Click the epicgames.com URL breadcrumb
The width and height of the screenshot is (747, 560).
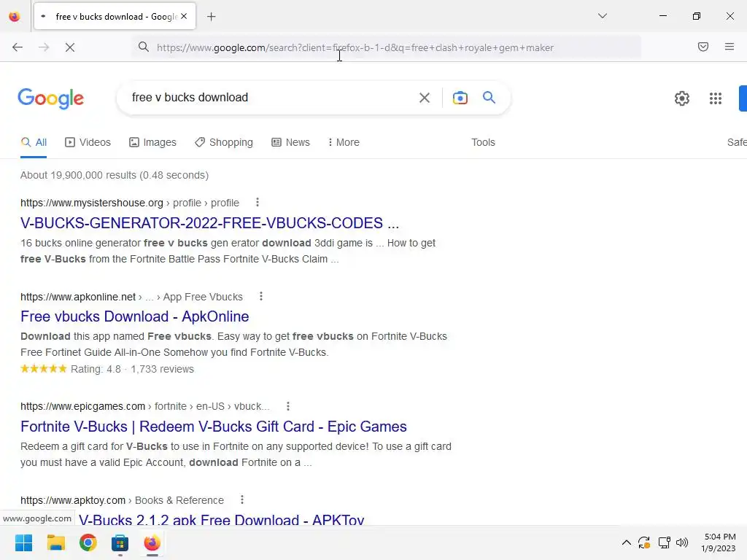(x=145, y=407)
